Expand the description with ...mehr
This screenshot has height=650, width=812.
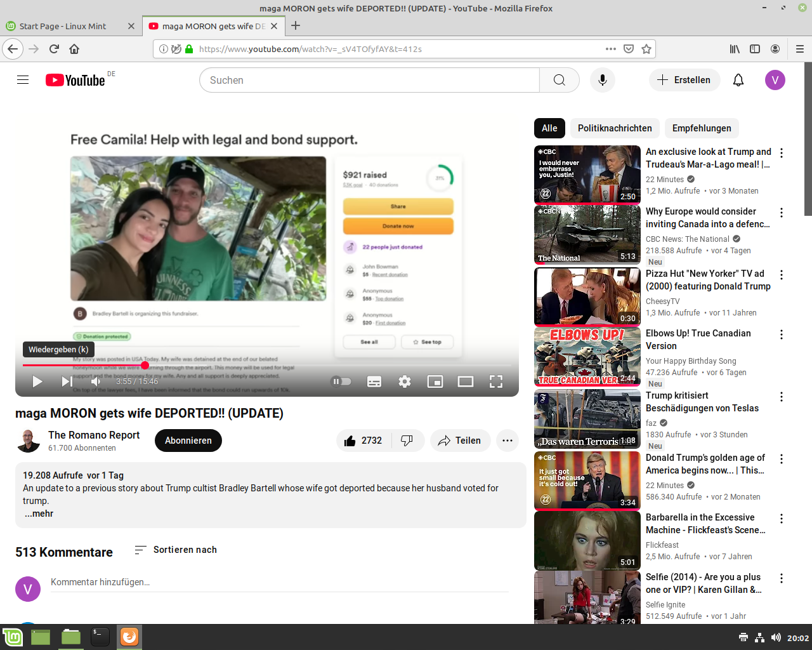pos(39,514)
